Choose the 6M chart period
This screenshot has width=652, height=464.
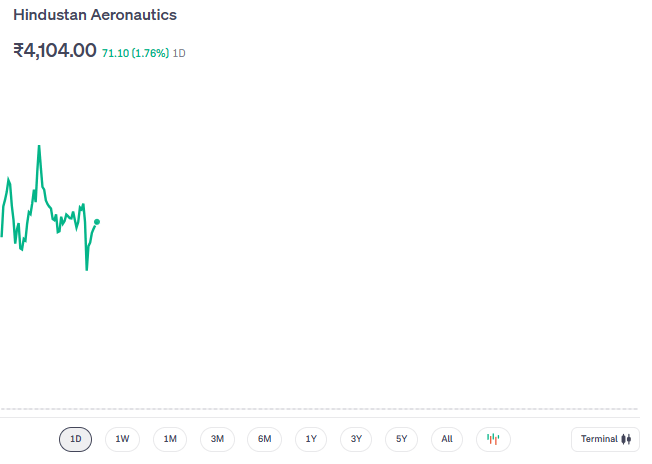click(x=264, y=439)
